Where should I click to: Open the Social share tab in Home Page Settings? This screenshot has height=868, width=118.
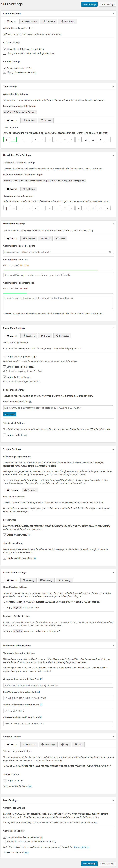coord(61,238)
